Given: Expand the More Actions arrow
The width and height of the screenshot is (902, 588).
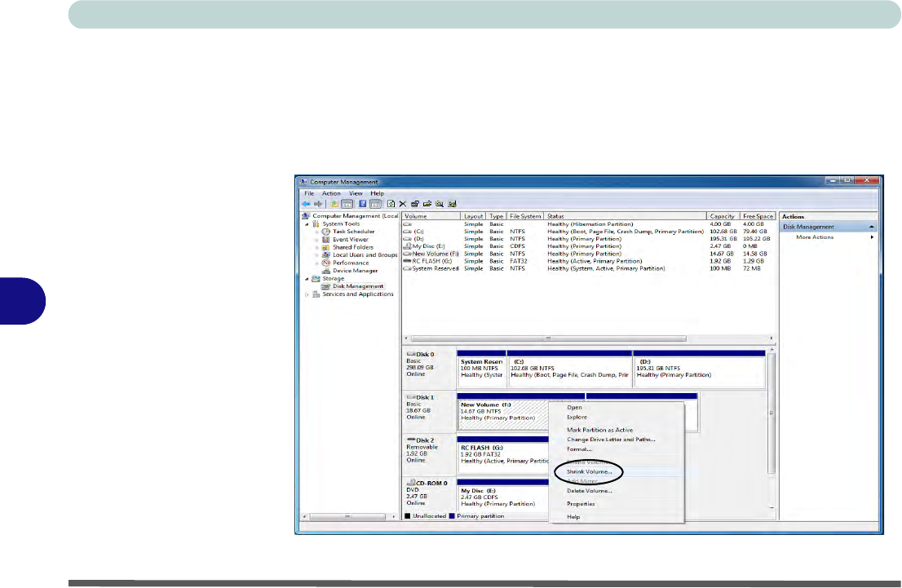Looking at the screenshot, I should click(x=872, y=237).
